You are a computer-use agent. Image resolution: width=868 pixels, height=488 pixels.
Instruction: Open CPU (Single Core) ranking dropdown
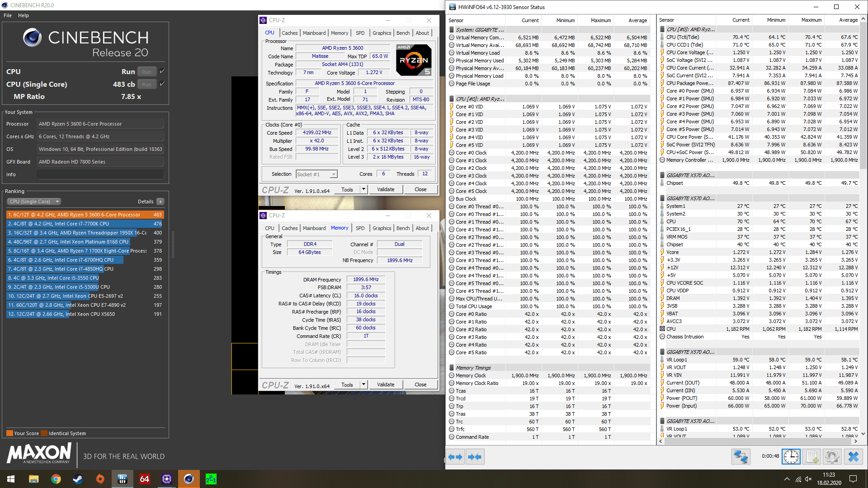(34, 202)
